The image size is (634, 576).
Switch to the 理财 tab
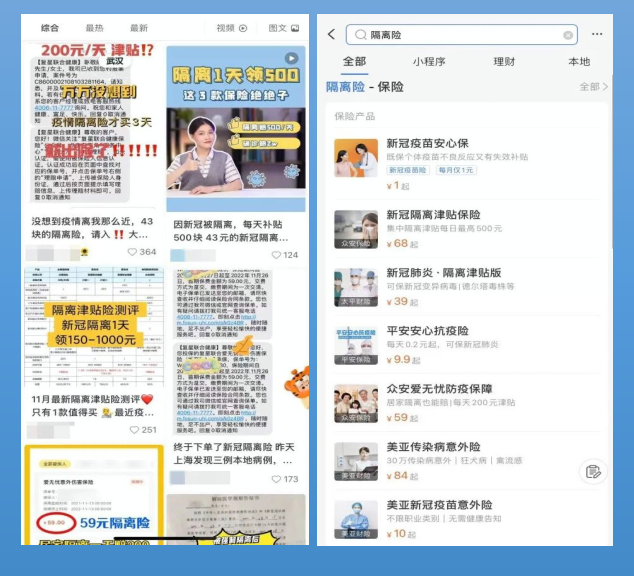(504, 62)
